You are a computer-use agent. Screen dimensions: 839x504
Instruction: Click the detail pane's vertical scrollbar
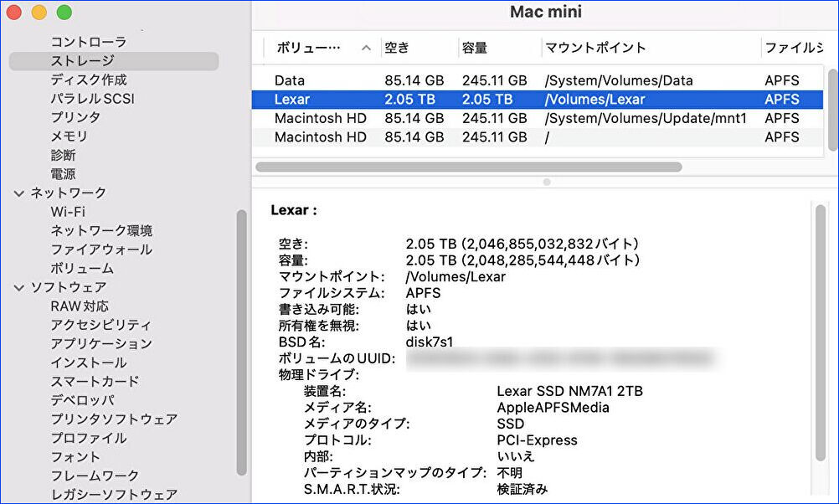[821, 332]
